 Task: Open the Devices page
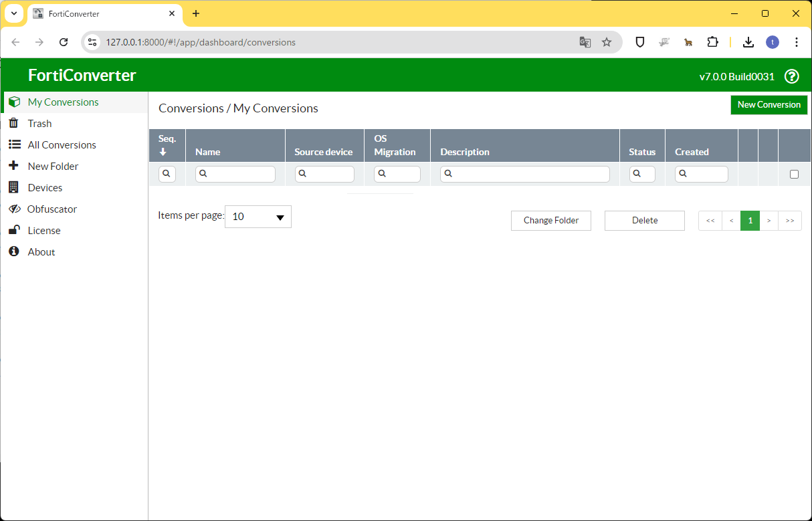45,188
